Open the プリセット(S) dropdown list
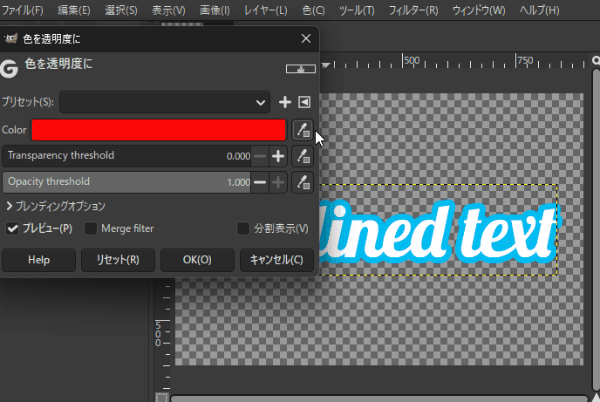 click(165, 102)
